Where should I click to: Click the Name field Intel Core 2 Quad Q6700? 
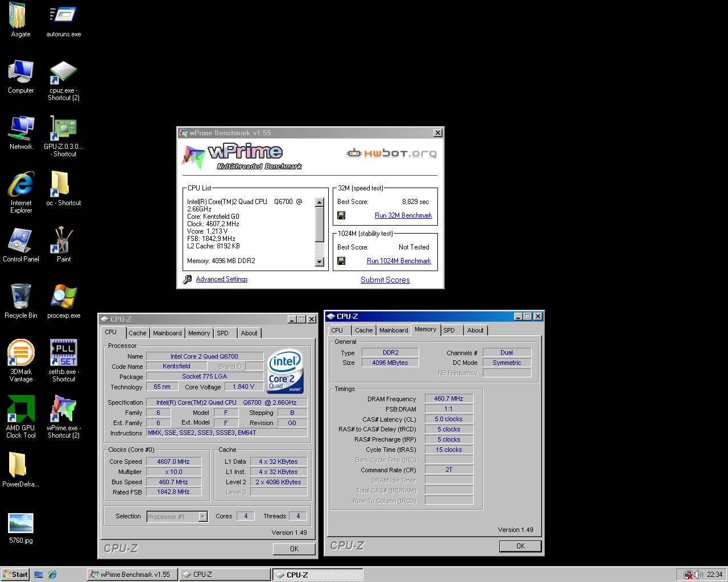coord(205,356)
